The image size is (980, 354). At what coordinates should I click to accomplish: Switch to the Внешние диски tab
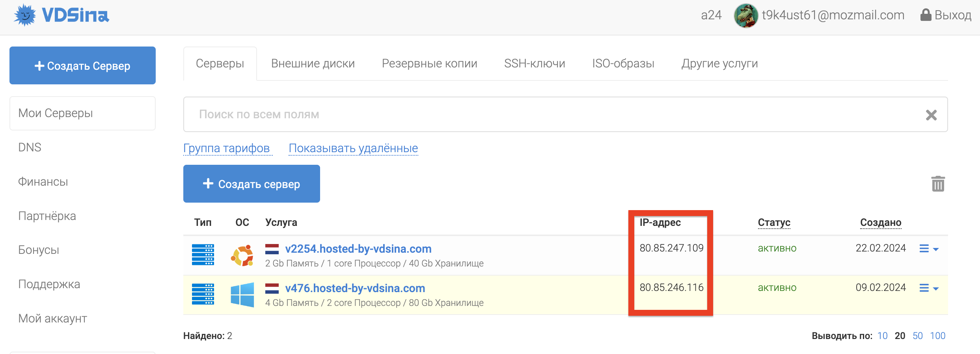pyautogui.click(x=313, y=63)
